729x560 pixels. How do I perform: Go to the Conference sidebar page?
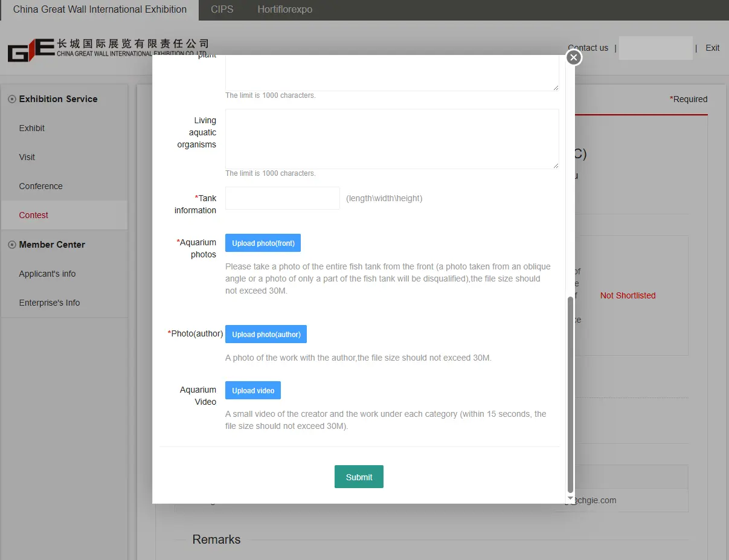pyautogui.click(x=40, y=186)
